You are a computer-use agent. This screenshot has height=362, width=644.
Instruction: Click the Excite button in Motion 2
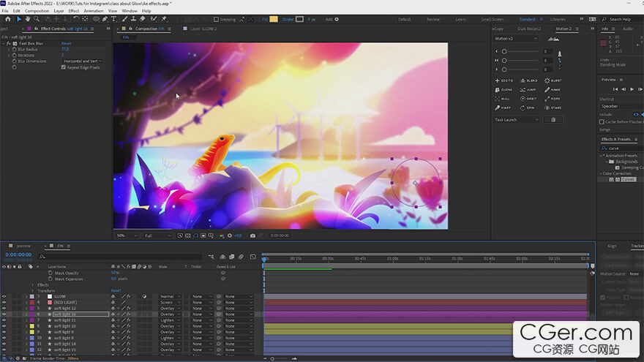504,80
